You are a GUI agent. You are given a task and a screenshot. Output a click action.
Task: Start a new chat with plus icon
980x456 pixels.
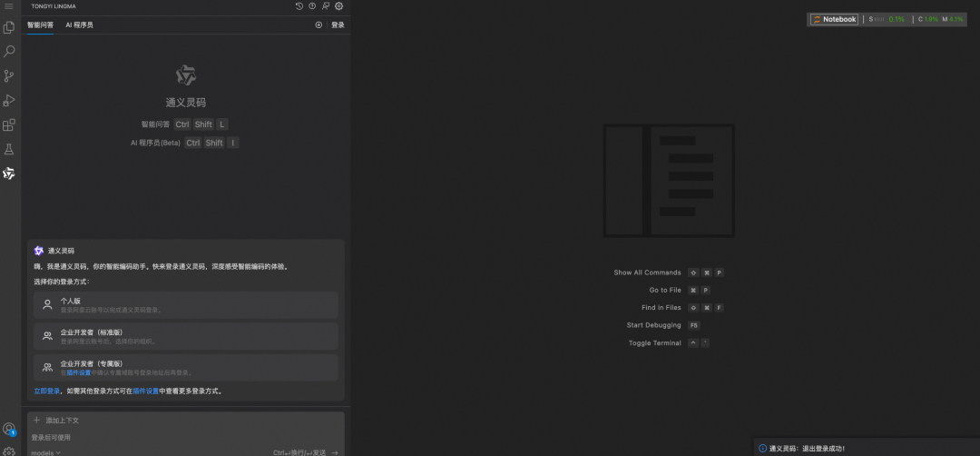[x=318, y=25]
